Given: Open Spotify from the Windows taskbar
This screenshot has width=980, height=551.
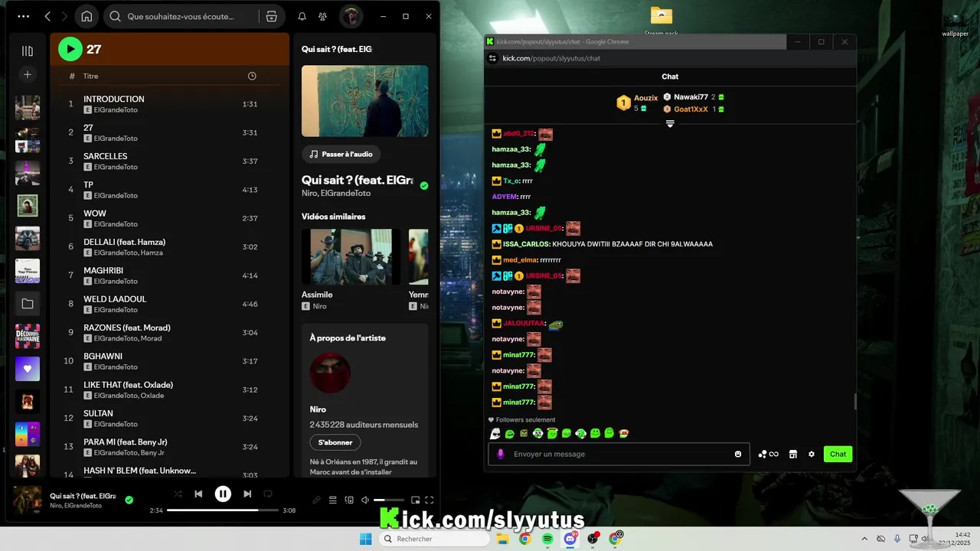Looking at the screenshot, I should point(547,539).
